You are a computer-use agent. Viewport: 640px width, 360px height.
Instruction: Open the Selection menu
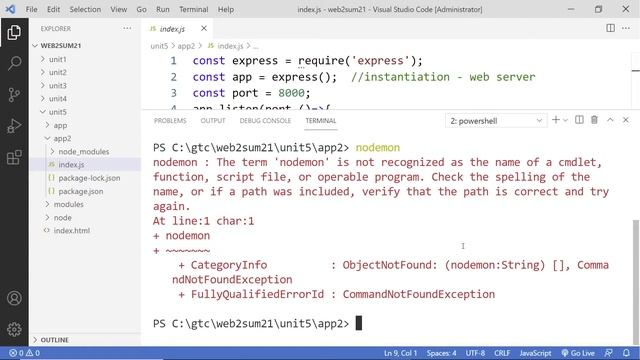[85, 9]
